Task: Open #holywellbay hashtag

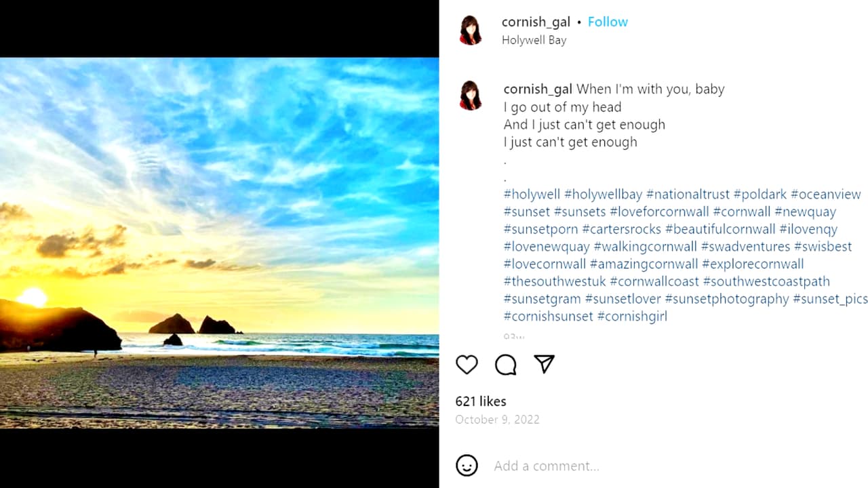Action: (603, 195)
